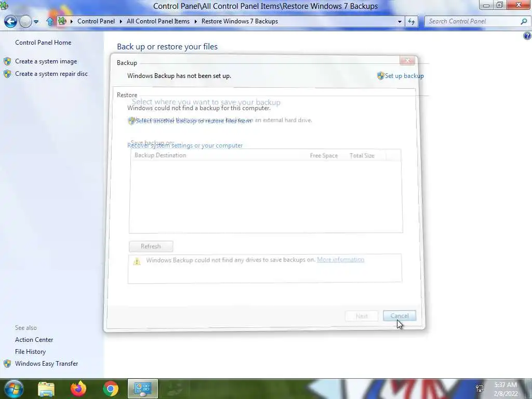532x399 pixels.
Task: Open More information link
Action: pyautogui.click(x=340, y=260)
